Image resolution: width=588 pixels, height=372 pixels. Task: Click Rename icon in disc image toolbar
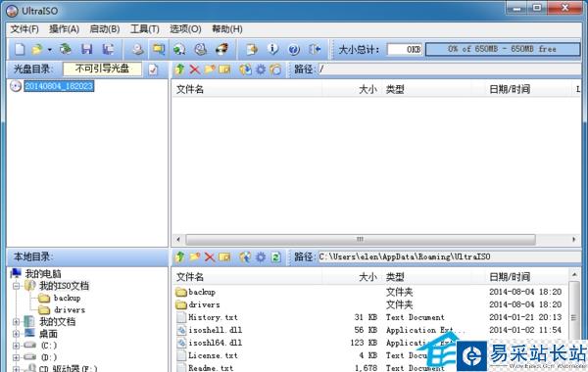224,70
